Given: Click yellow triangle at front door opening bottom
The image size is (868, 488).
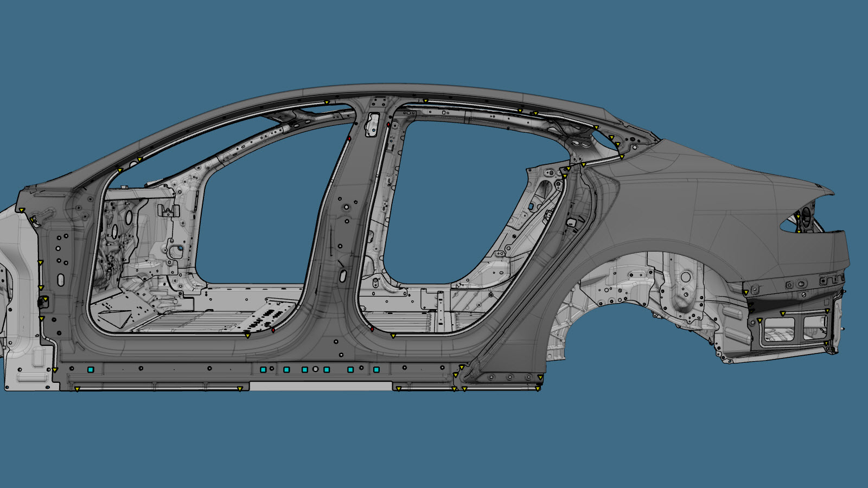Looking at the screenshot, I should [248, 336].
